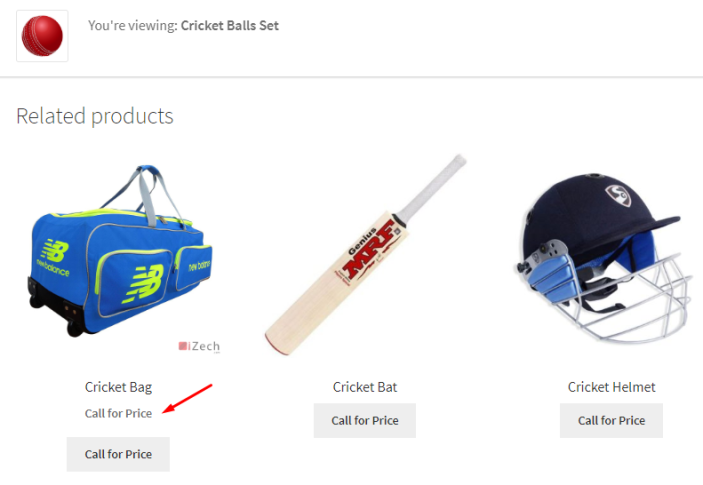Screen dimensions: 703x485
Task: Click the Cricket Bag product title
Action: (118, 387)
